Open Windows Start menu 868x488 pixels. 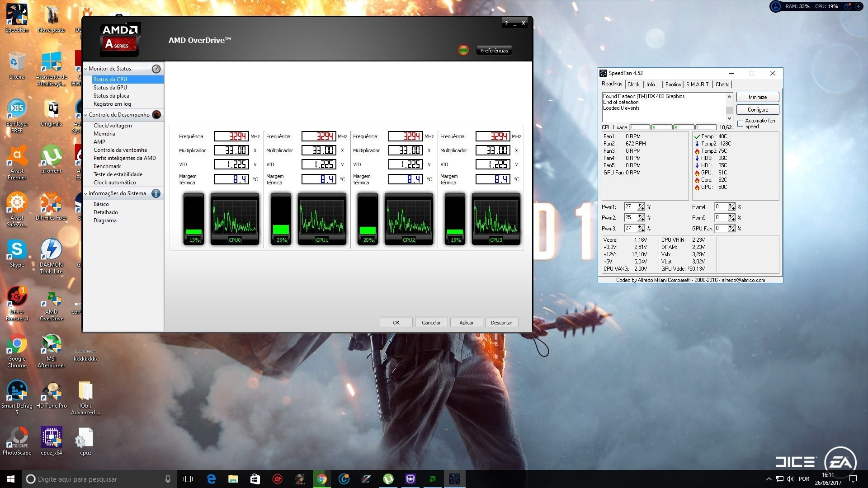pyautogui.click(x=11, y=479)
